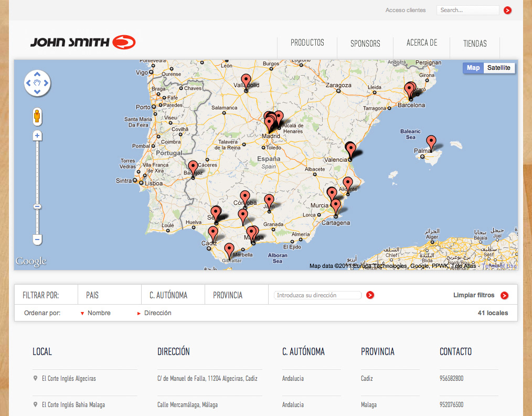Open the C. AUTÓNOMA filter dropdown
The width and height of the screenshot is (532, 416).
pyautogui.click(x=173, y=295)
